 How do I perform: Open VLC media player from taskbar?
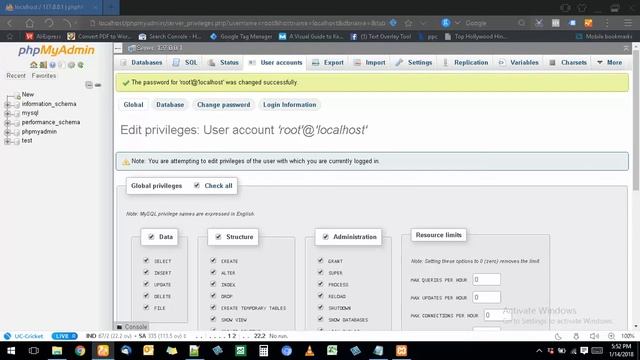pos(309,351)
